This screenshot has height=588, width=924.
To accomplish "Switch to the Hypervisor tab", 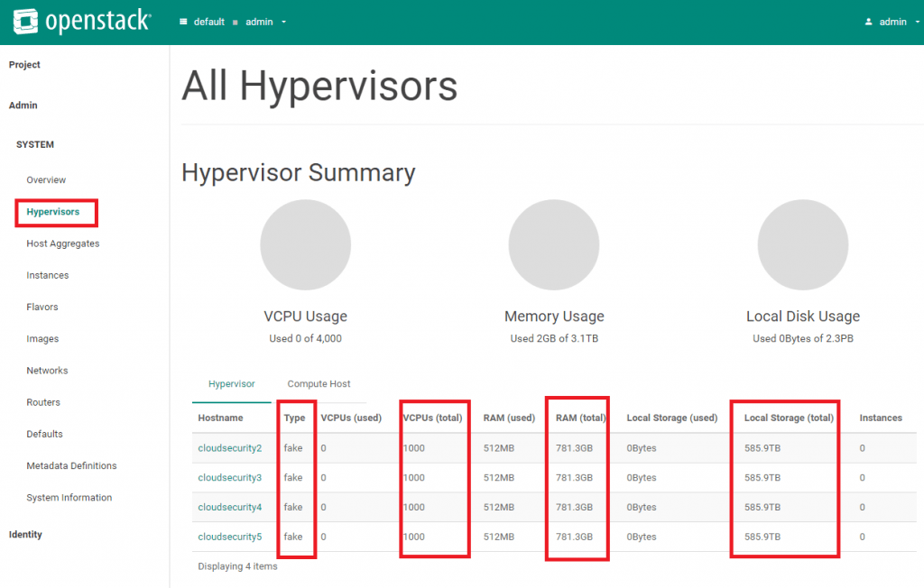I will (x=232, y=384).
